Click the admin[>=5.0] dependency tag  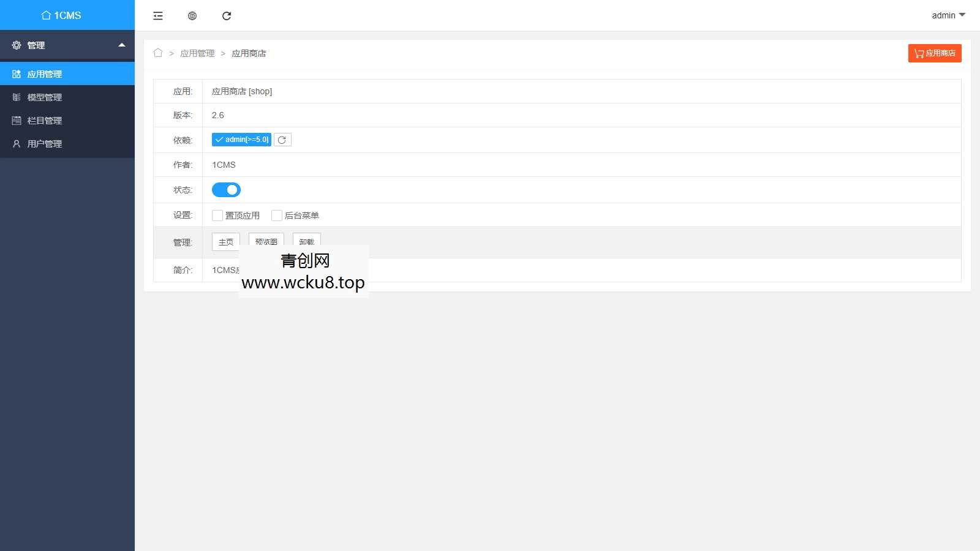point(241,140)
